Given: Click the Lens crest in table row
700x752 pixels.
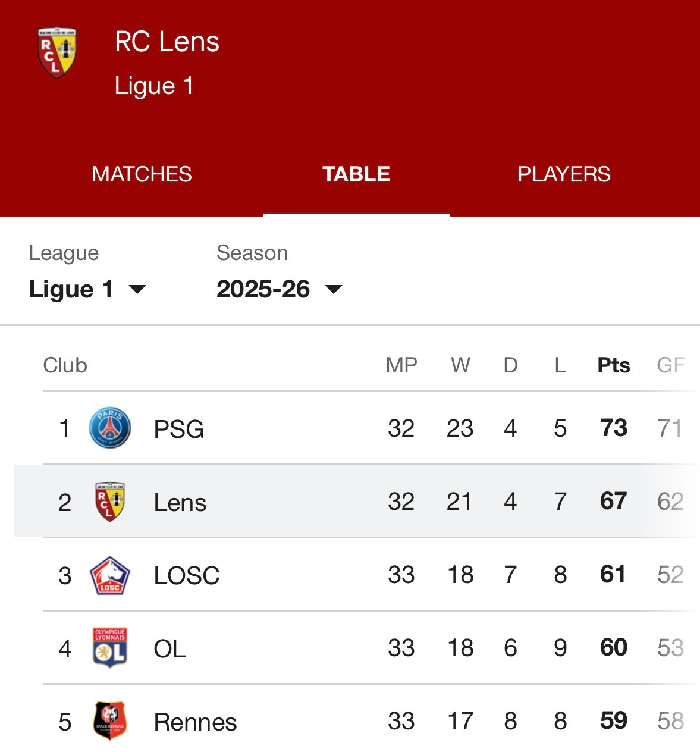Looking at the screenshot, I should 110,502.
